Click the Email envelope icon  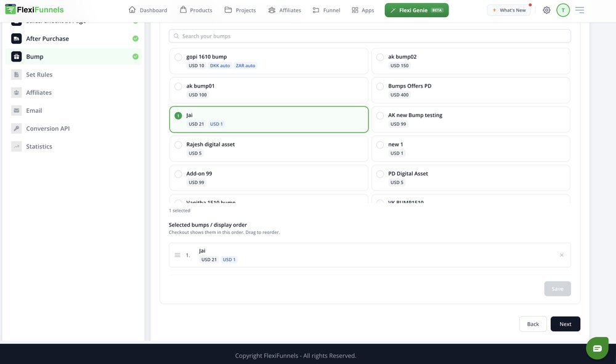coord(17,111)
